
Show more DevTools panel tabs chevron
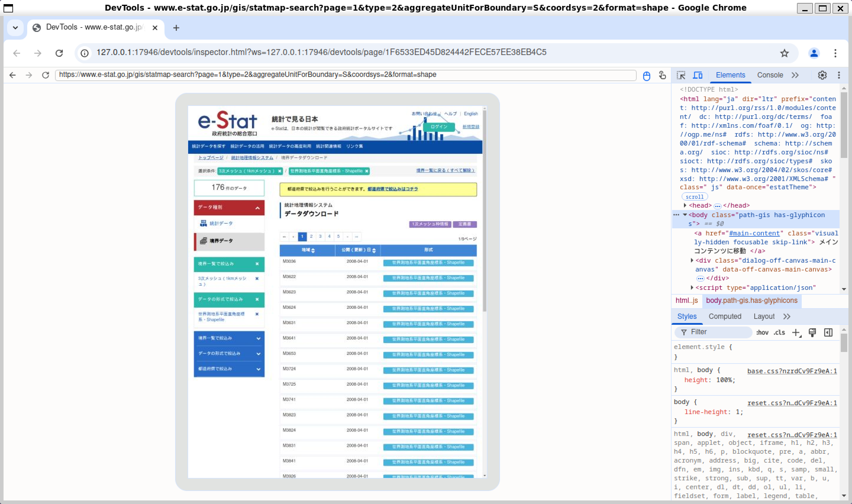[795, 75]
